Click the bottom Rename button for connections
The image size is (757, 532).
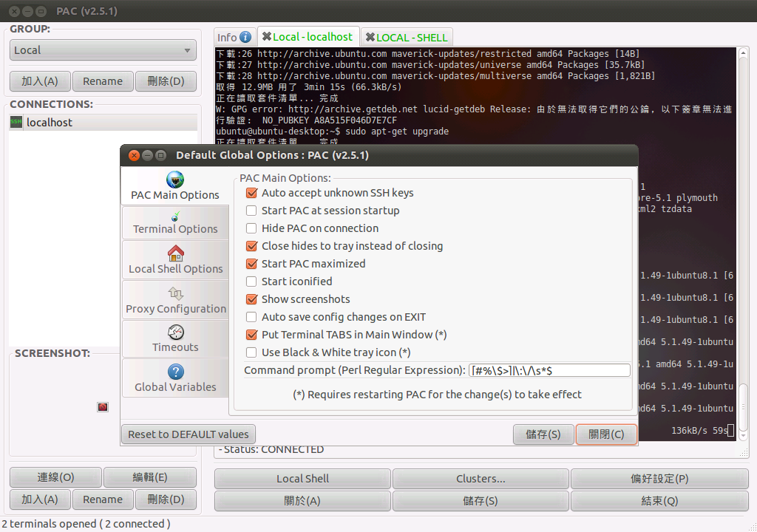pyautogui.click(x=103, y=499)
